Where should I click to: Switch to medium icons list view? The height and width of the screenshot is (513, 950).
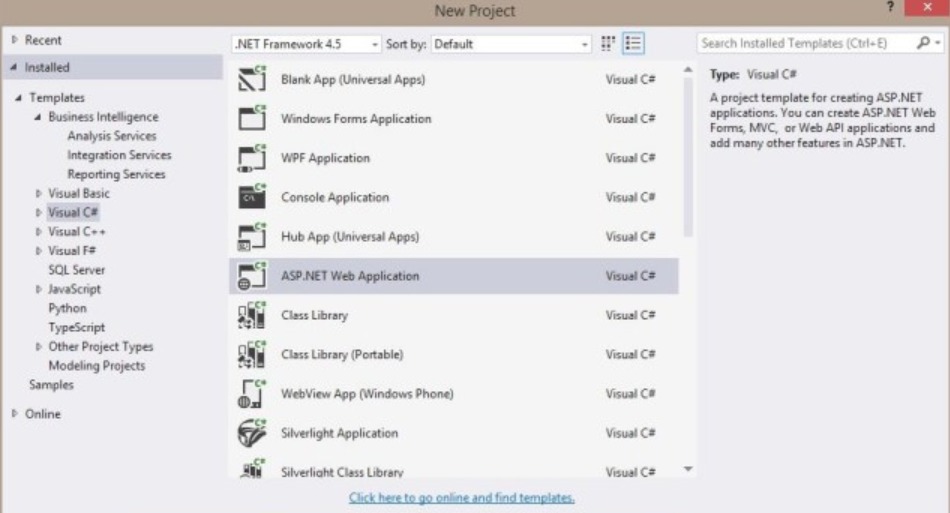click(633, 44)
